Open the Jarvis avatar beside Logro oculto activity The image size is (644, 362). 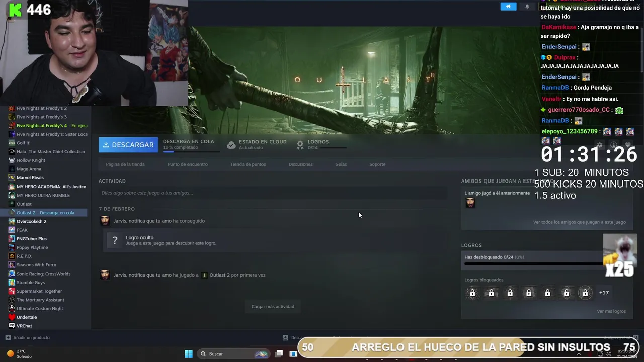pos(105,221)
